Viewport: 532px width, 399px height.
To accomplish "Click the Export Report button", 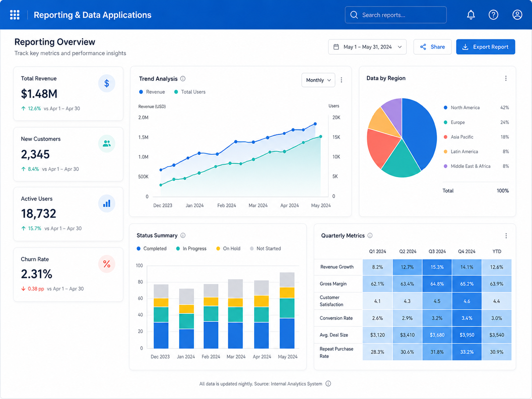I will pos(486,47).
